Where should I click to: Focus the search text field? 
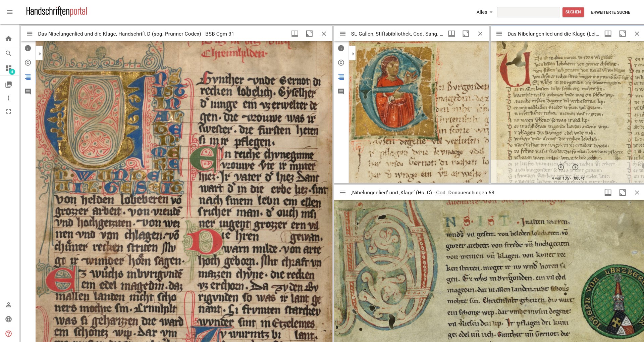coord(528,12)
